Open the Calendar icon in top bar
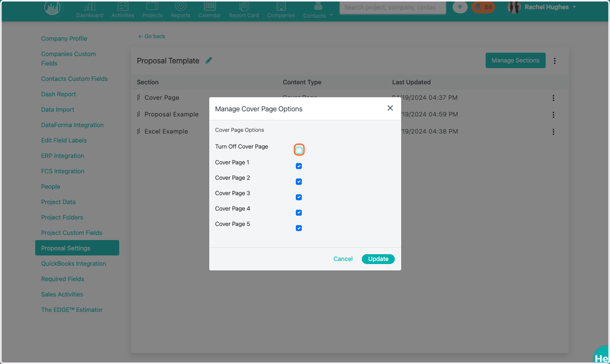610x364 pixels. (209, 7)
